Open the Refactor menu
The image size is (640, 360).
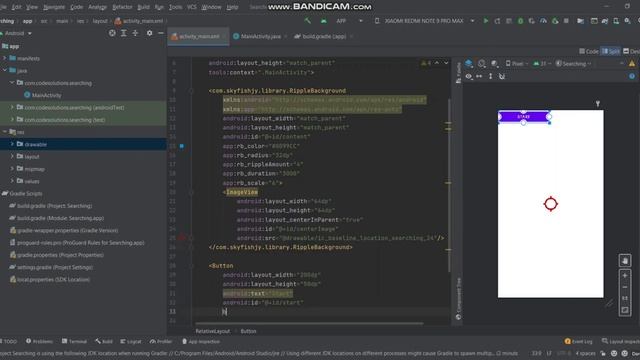pyautogui.click(x=122, y=7)
